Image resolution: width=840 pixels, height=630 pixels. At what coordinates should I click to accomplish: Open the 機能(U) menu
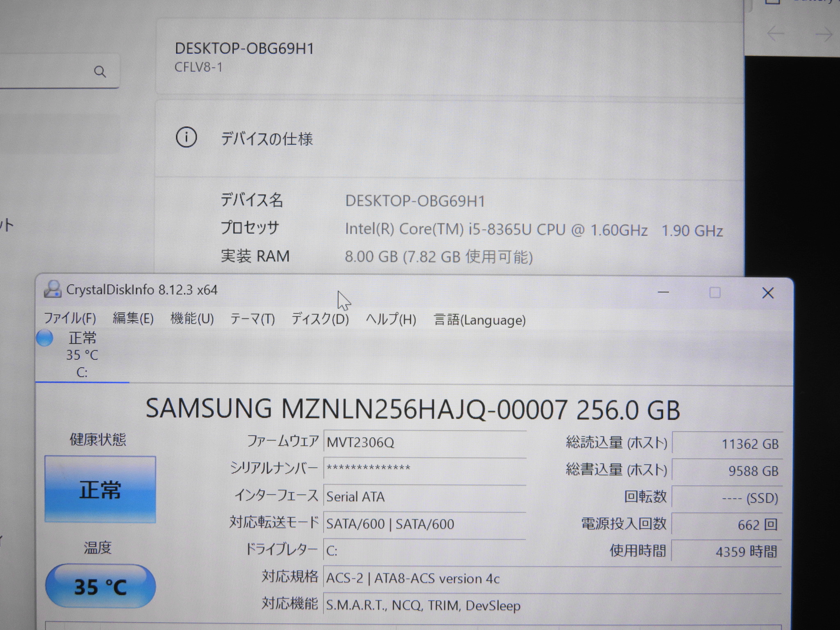(192, 319)
